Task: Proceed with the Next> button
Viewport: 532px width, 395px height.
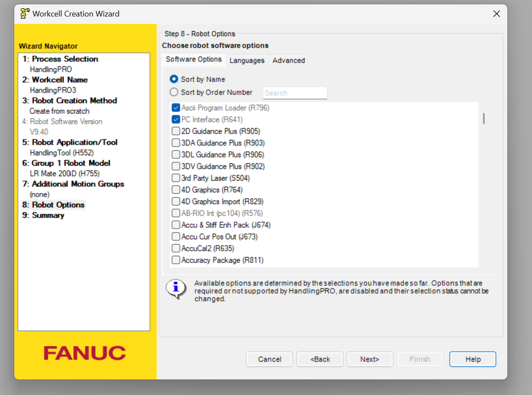Action: point(370,359)
